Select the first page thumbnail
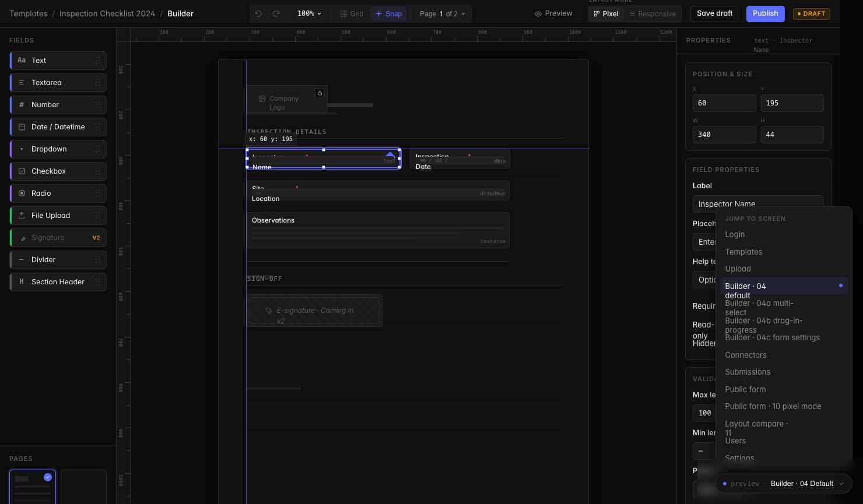Screen dimensions: 863x504 (x=33, y=487)
